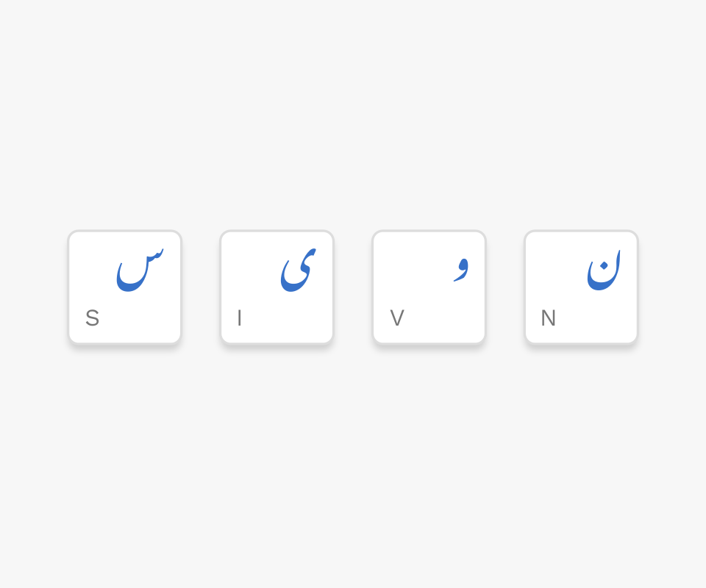Click the S key
706x588 pixels.
coord(125,287)
